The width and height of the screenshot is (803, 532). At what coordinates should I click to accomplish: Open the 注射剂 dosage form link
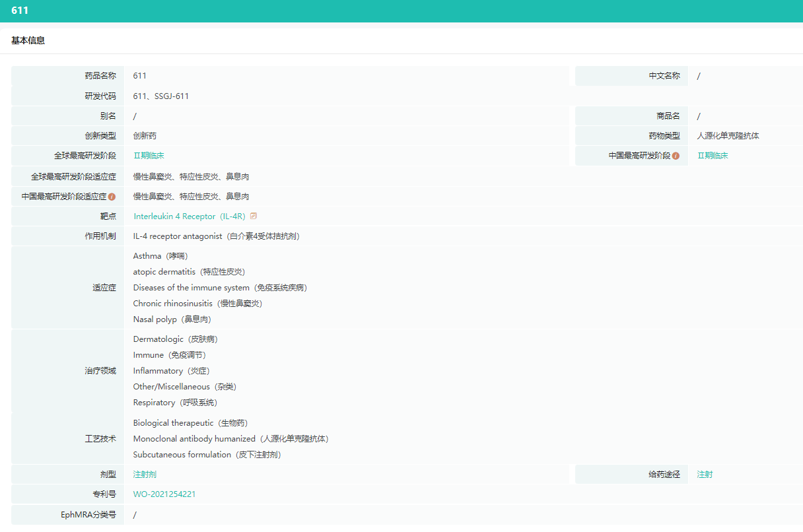pyautogui.click(x=145, y=475)
